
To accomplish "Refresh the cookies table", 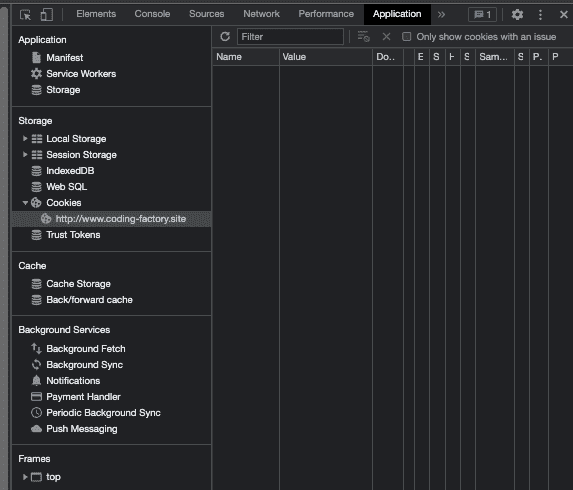I will click(225, 37).
